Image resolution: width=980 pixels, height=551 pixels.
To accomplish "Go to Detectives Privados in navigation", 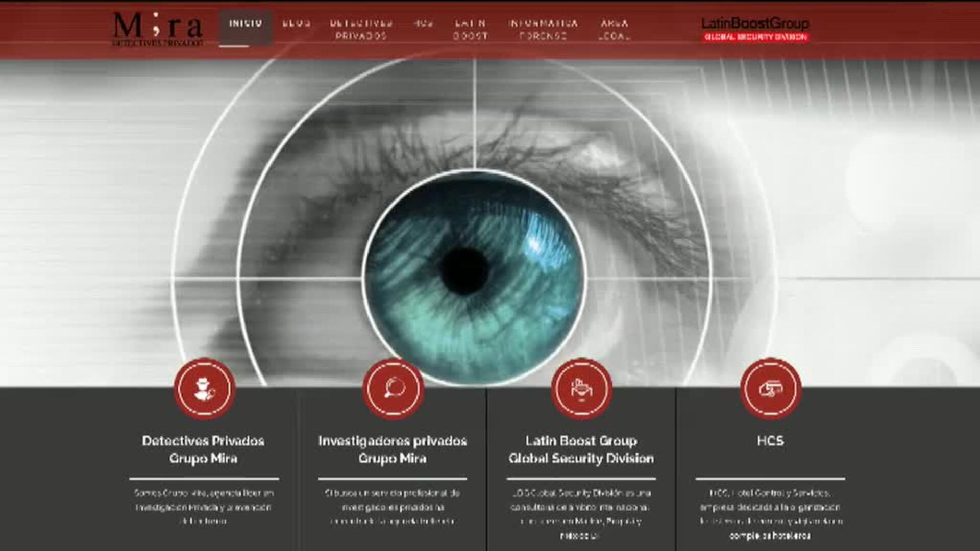I will point(361,30).
